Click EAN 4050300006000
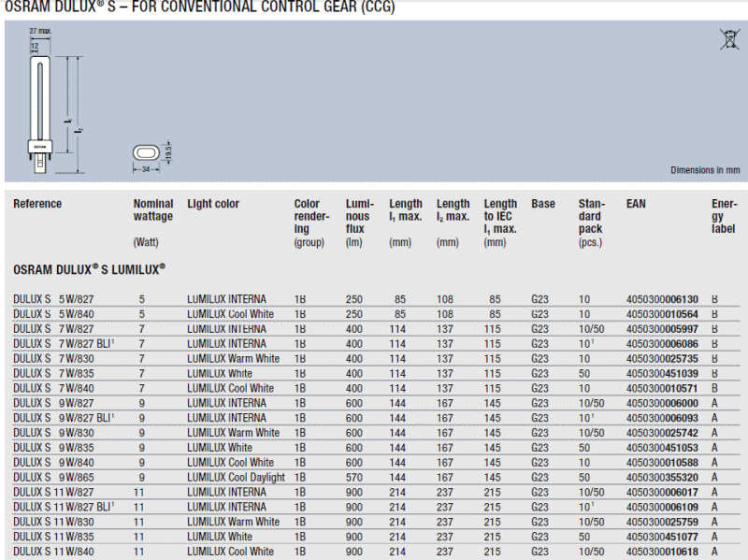 662,403
